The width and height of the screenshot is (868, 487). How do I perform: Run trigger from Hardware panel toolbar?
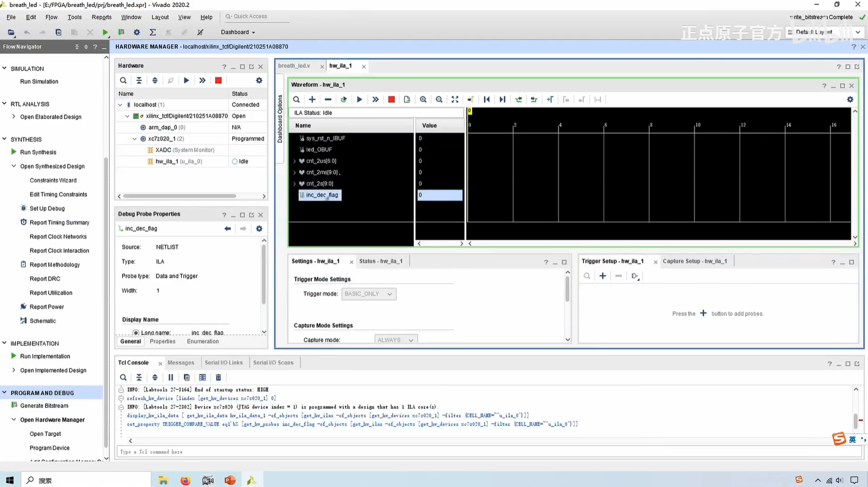[x=186, y=80]
